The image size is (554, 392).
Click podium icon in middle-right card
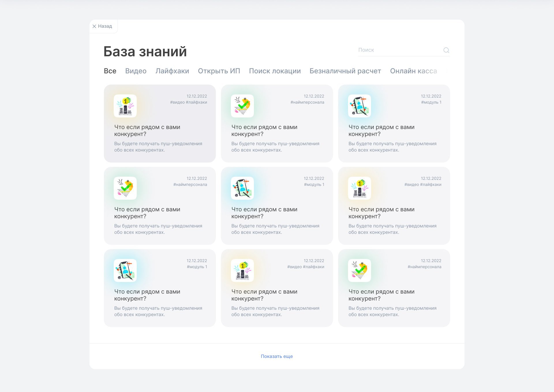pos(360,188)
